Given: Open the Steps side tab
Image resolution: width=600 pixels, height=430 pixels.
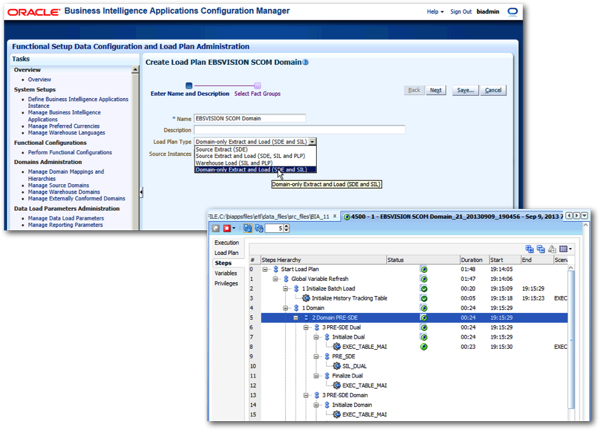Looking at the screenshot, I should (x=223, y=263).
